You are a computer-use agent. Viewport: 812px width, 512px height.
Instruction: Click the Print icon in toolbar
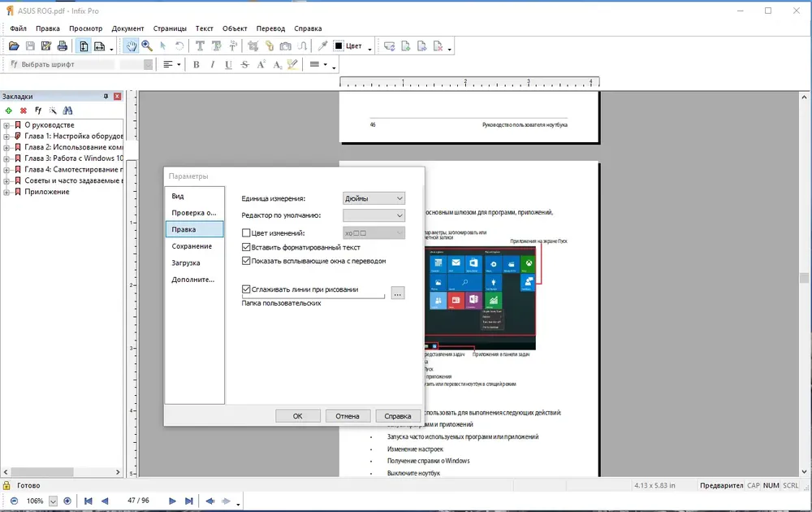coord(63,46)
